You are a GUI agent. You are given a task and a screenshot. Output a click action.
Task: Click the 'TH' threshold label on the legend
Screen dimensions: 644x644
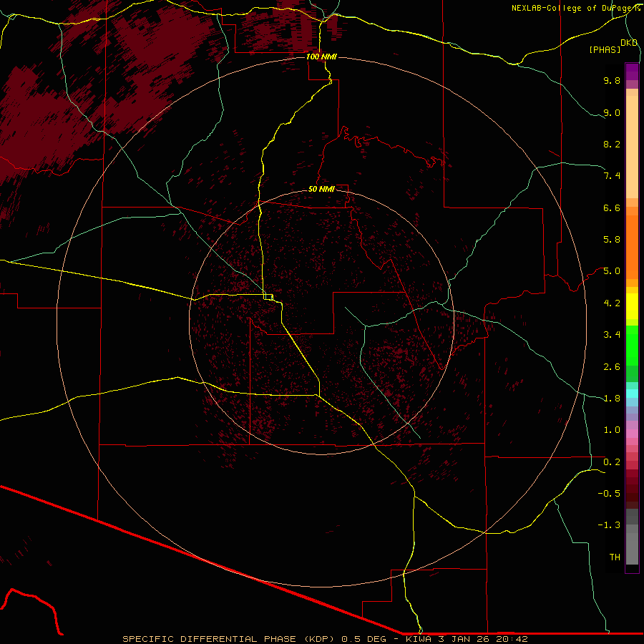(x=615, y=557)
